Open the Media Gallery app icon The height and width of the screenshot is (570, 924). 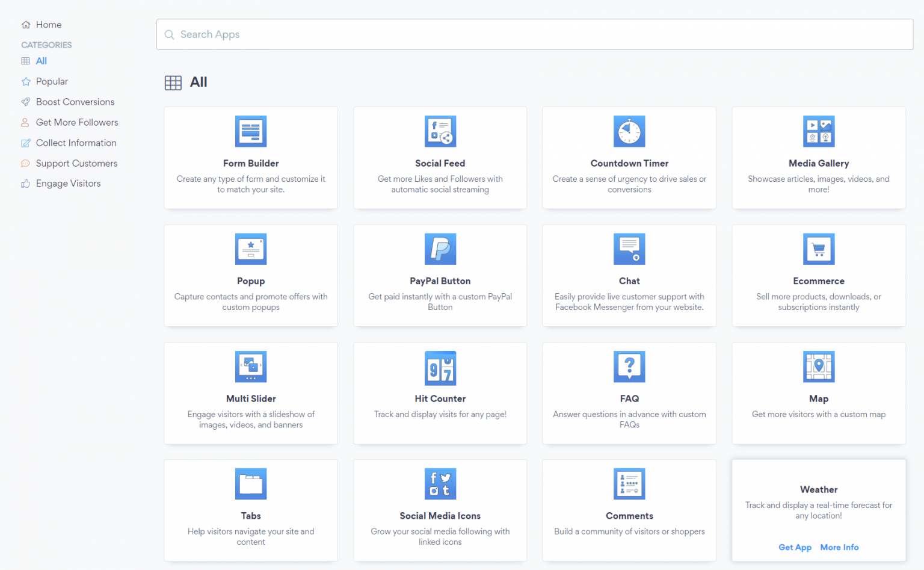(x=819, y=131)
